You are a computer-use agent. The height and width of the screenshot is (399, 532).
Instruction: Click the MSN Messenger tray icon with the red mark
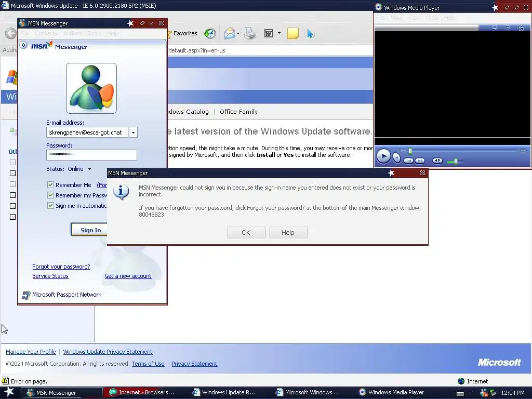(x=484, y=393)
